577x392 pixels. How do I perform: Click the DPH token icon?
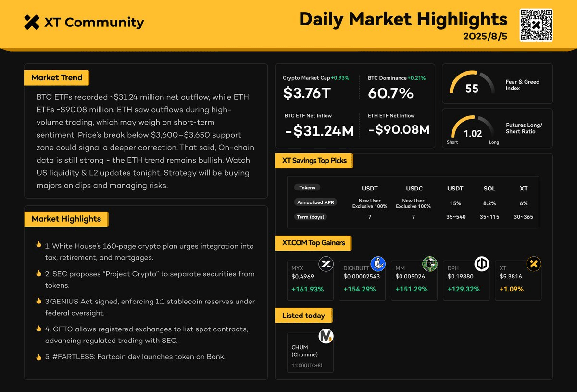click(482, 264)
